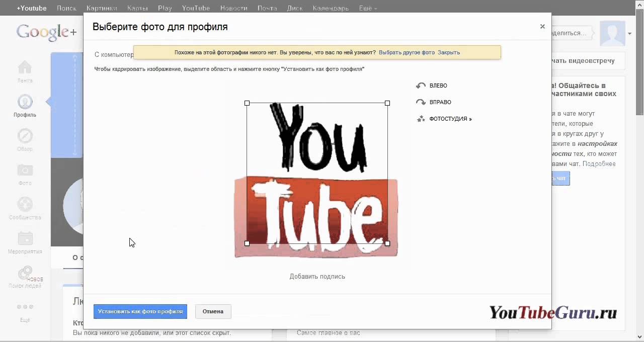Open Поиск in the top bar
644x342 pixels.
point(66,8)
